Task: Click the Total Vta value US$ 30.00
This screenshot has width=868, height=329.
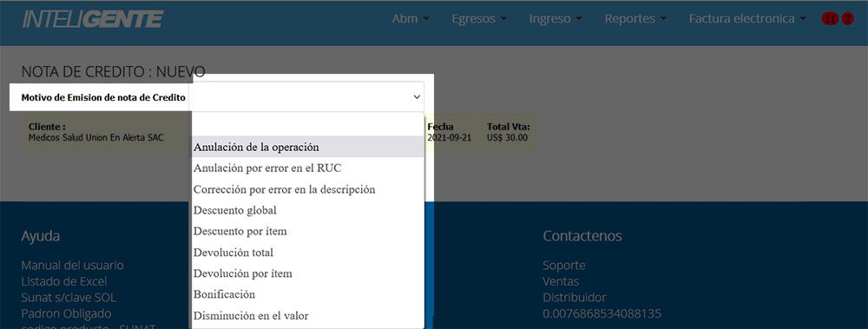Action: tap(508, 137)
